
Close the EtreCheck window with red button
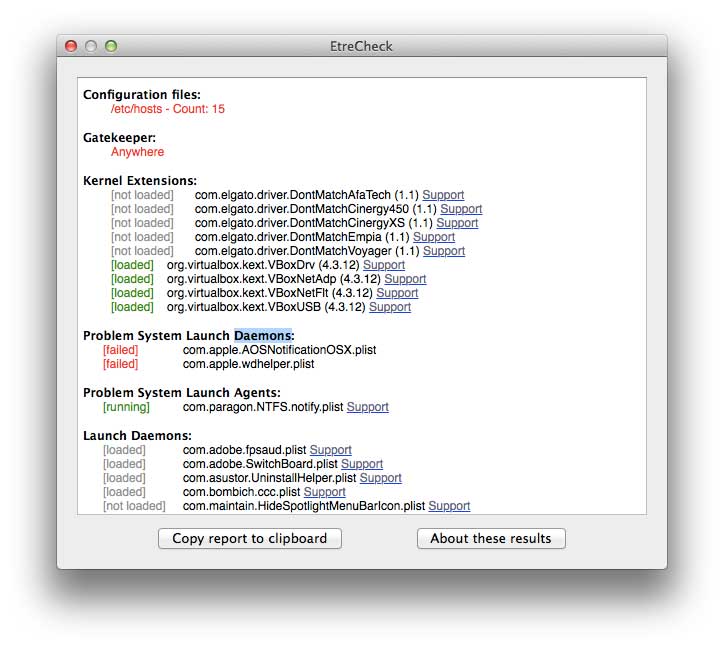71,46
